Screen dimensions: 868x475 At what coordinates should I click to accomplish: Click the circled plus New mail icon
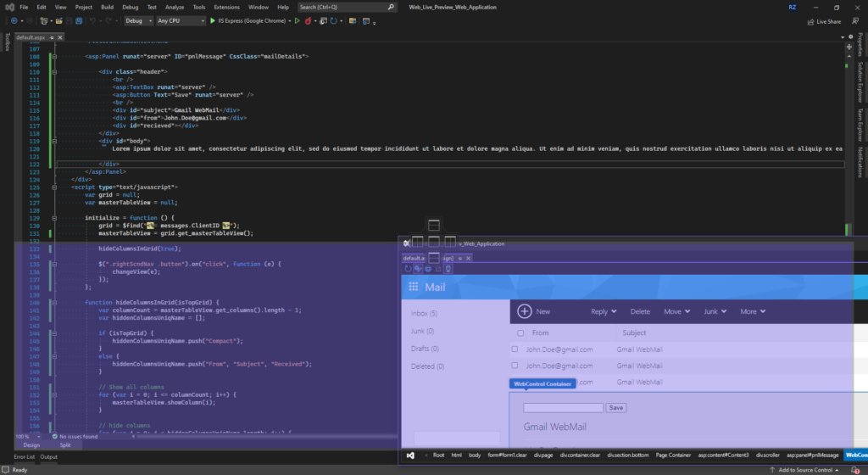click(524, 311)
